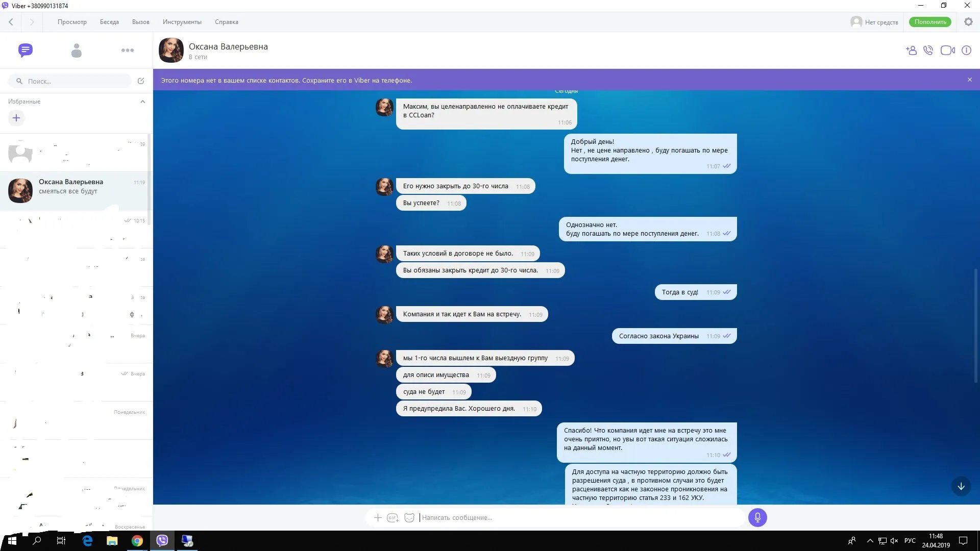
Task: Open the Инструменты menu
Action: 182,22
